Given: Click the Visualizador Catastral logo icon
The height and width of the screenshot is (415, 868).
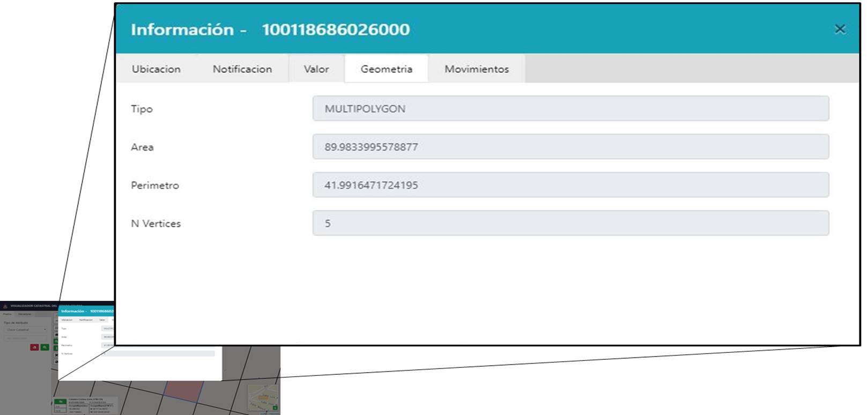Looking at the screenshot, I should [x=5, y=306].
